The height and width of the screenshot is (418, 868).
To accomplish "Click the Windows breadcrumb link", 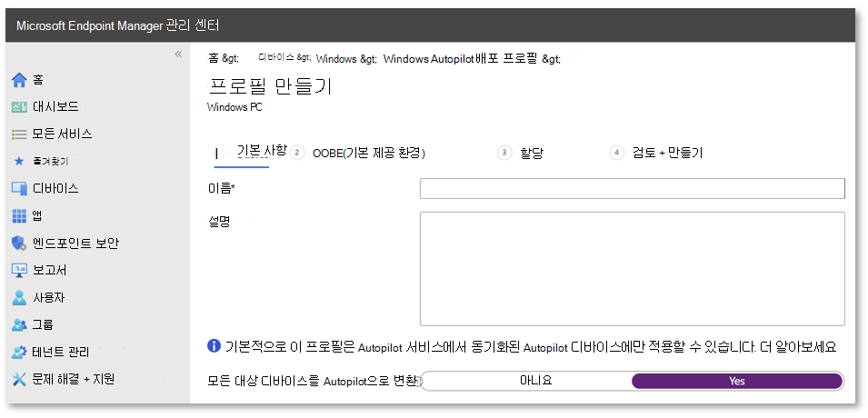I will pyautogui.click(x=336, y=59).
